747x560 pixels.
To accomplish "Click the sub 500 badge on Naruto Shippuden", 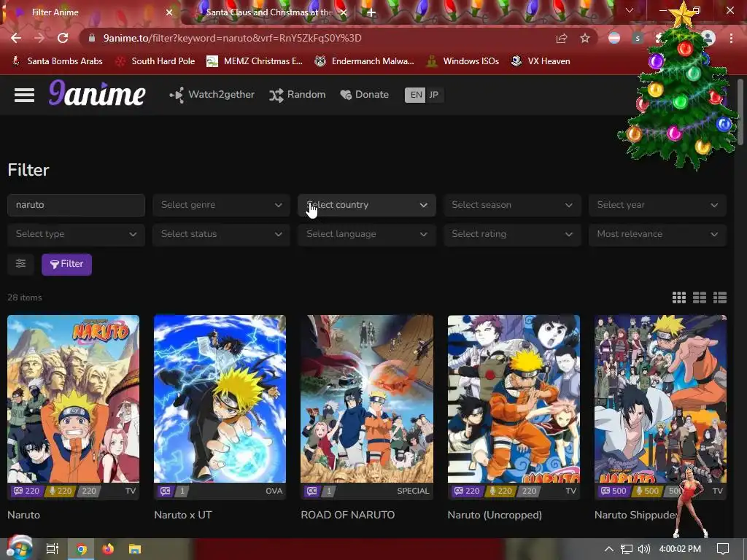I will coord(613,491).
